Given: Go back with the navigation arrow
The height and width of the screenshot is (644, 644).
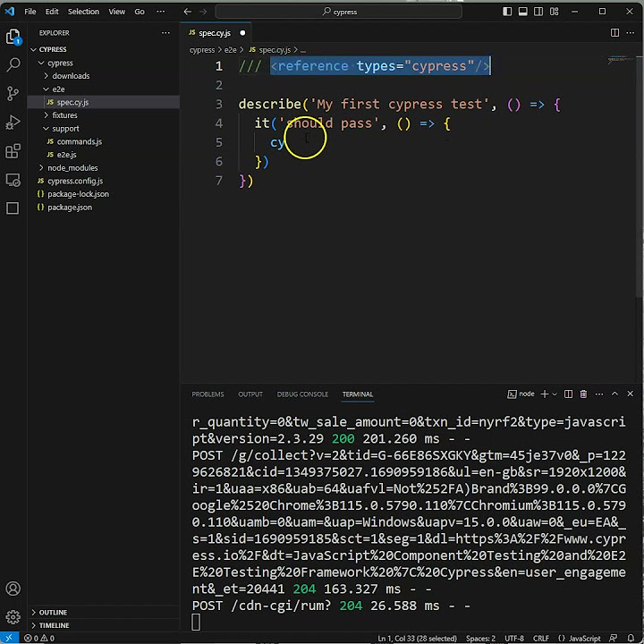Looking at the screenshot, I should [x=187, y=12].
